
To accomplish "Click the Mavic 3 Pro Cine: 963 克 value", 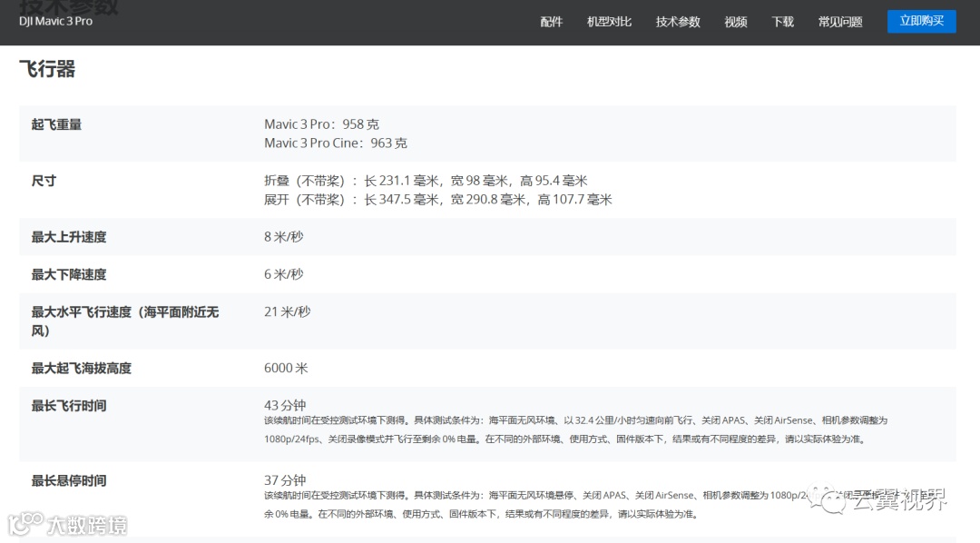I will 336,143.
